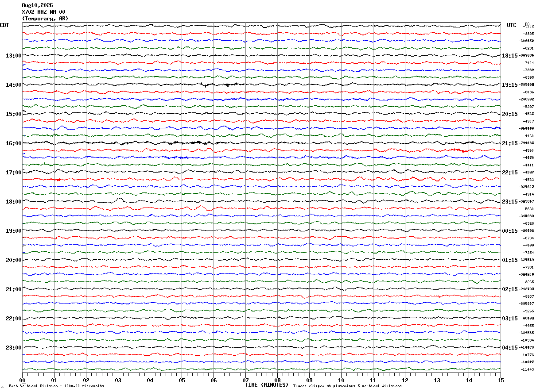
Task: Select the 23:00 CDT time marker
Action: click(13, 348)
